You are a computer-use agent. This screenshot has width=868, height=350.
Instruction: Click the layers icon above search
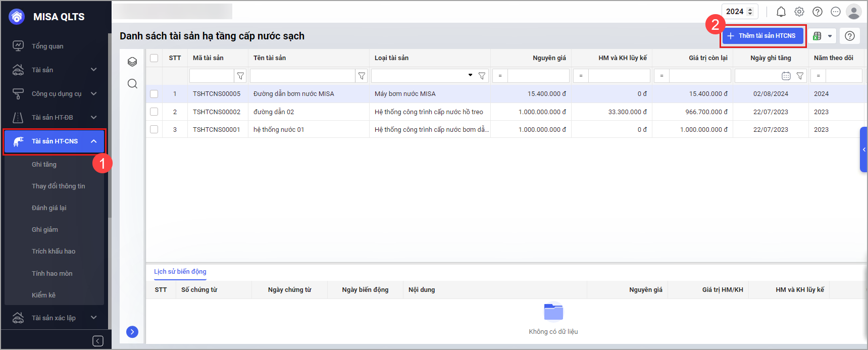tap(132, 62)
